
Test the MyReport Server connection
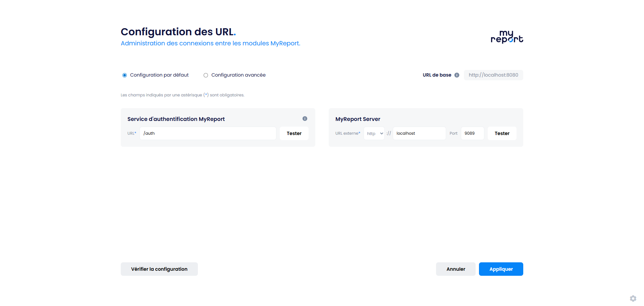point(502,133)
